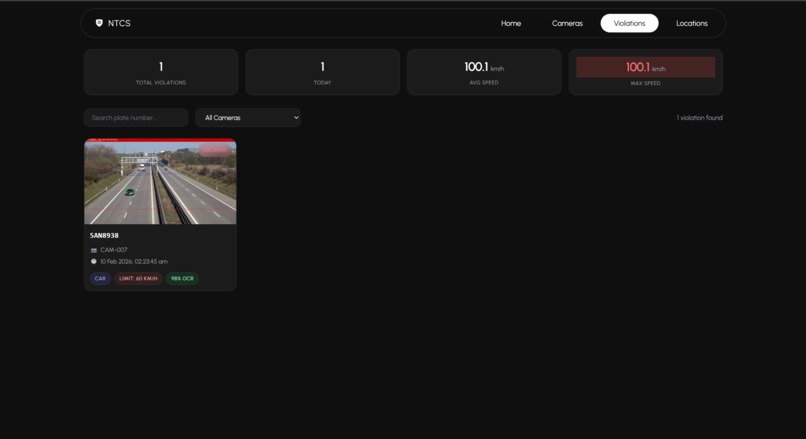This screenshot has height=439, width=806.
Task: Click the LIMIT: 60 KM/H tag
Action: click(x=138, y=279)
